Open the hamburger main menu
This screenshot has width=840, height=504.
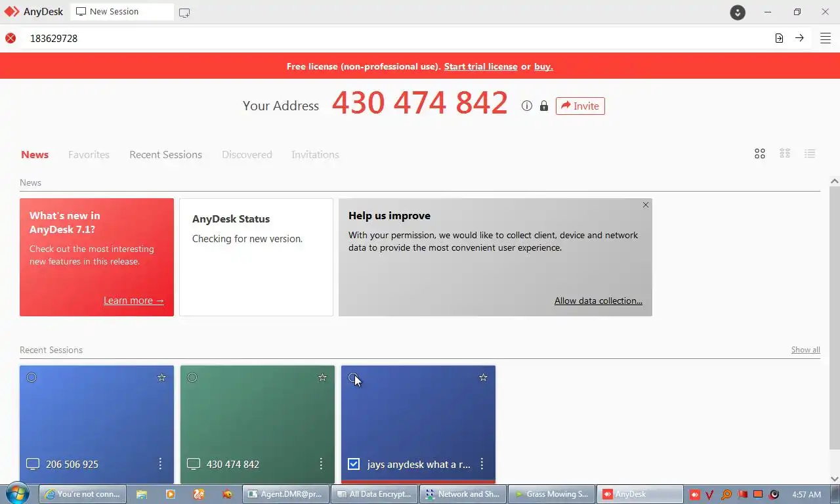(826, 38)
